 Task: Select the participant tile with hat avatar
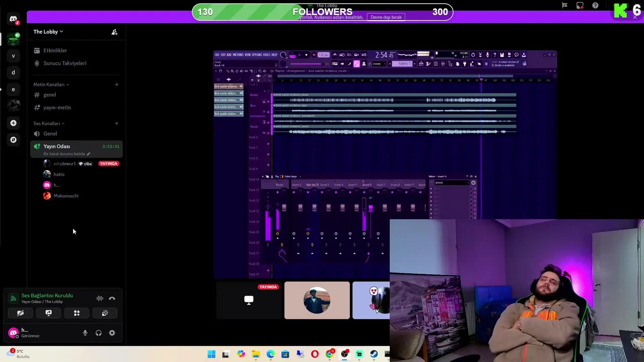pyautogui.click(x=317, y=301)
